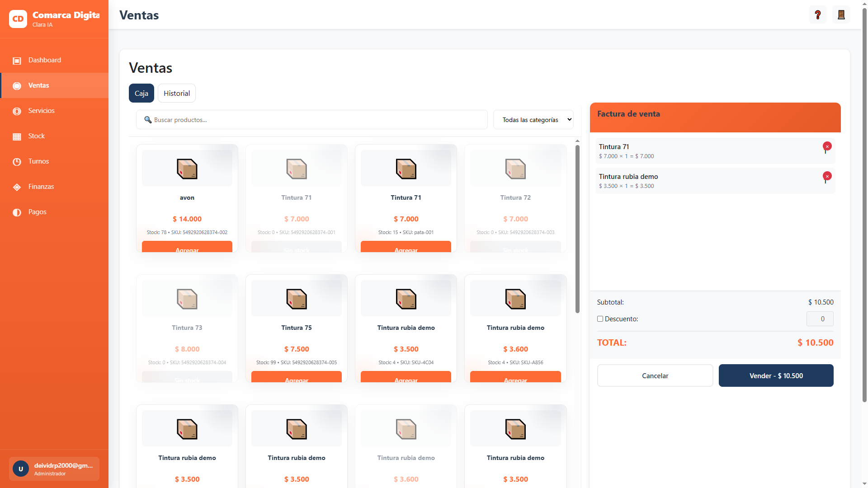Image resolution: width=868 pixels, height=488 pixels.
Task: Click the Dashboard sidebar icon
Action: 17,61
